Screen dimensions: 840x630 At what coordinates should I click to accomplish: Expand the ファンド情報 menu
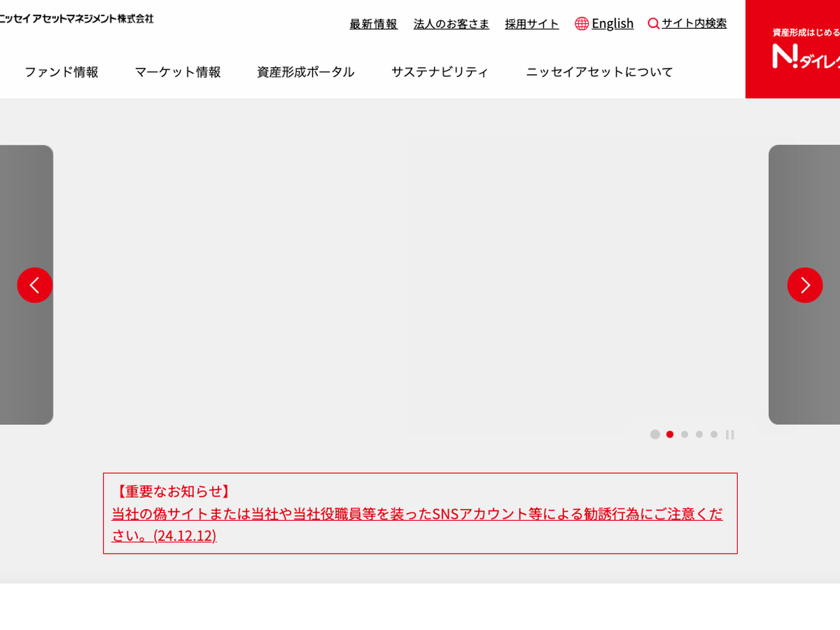point(62,71)
